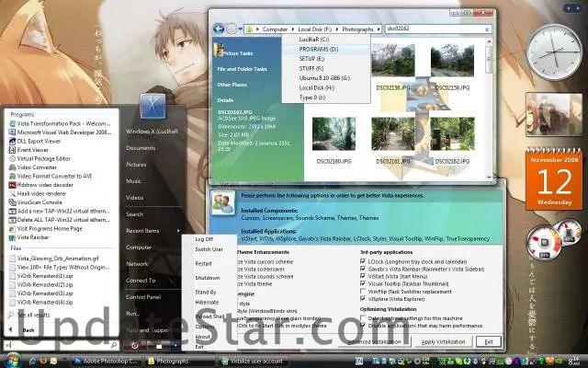This screenshot has height=368, width=588.
Task: Toggle ViSplore (Vista Explorer) checkbox
Action: (363, 299)
